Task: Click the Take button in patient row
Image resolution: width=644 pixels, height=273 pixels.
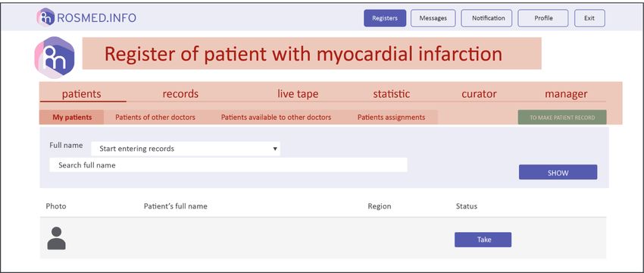Action: coord(483,240)
